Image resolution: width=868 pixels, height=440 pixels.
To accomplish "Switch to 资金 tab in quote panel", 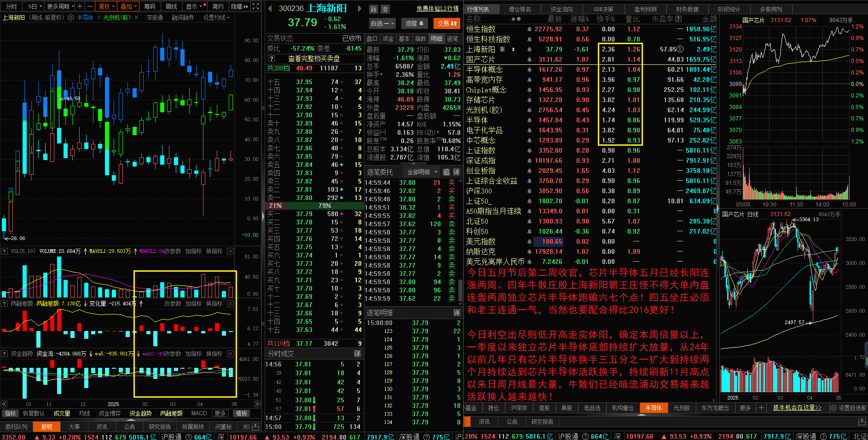I will (388, 39).
